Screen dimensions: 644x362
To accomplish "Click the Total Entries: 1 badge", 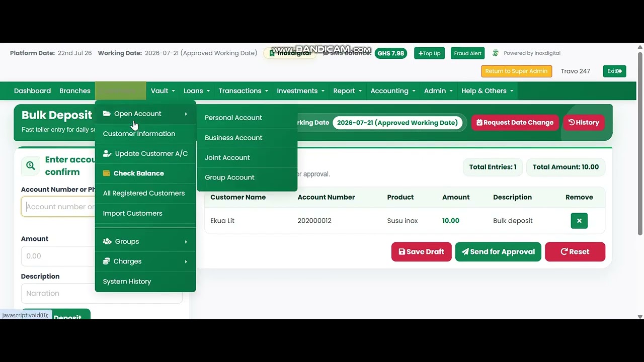I will [493, 167].
